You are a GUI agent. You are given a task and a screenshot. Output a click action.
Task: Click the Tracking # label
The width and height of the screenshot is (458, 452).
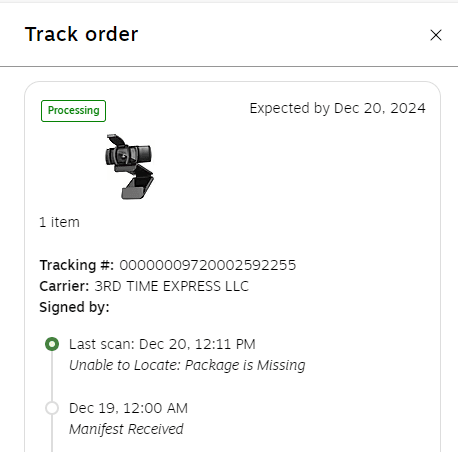(x=77, y=265)
